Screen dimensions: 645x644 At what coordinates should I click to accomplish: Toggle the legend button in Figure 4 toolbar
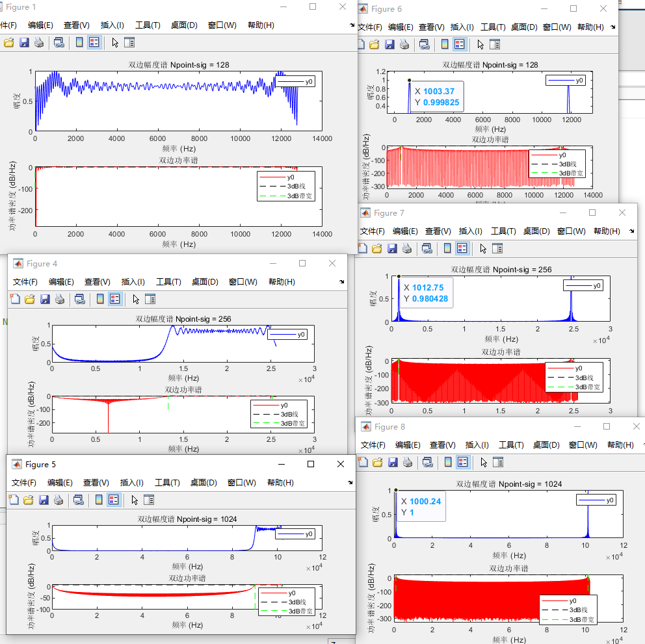115,299
